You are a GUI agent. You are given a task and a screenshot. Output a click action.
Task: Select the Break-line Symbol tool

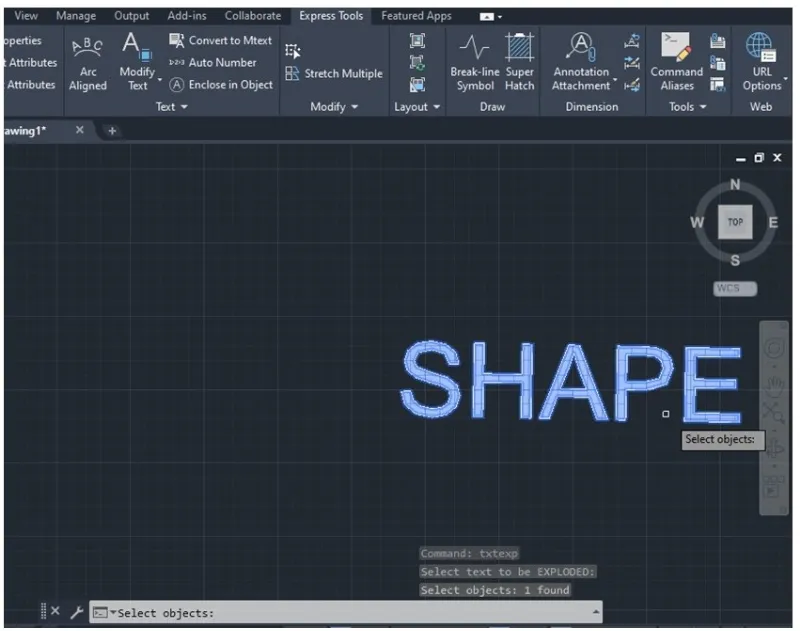pos(475,63)
